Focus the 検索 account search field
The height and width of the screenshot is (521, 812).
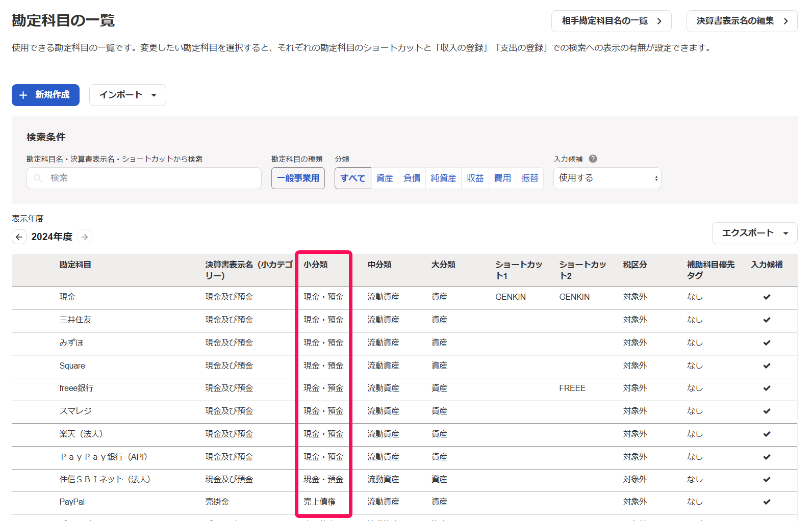pyautogui.click(x=144, y=178)
